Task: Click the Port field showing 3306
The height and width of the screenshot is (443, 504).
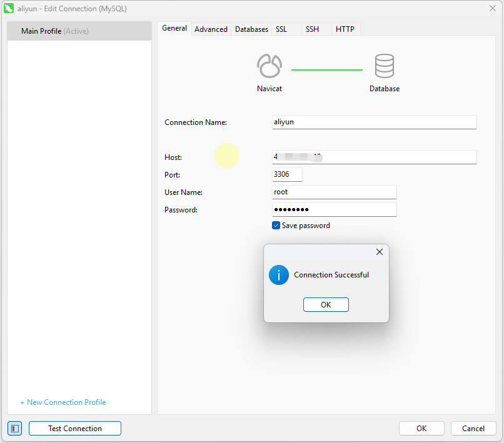Action: point(287,174)
